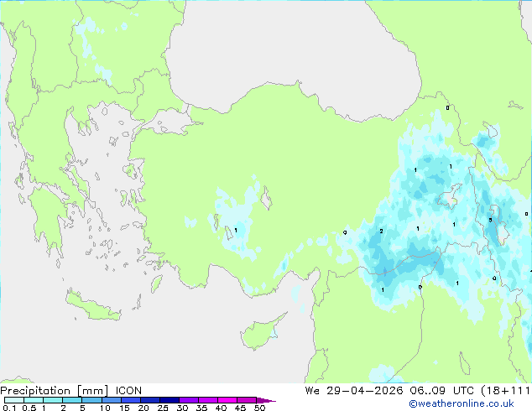This screenshot has width=532, height=411.
Task: Click the "10" legend scale value
Action: pos(105,408)
